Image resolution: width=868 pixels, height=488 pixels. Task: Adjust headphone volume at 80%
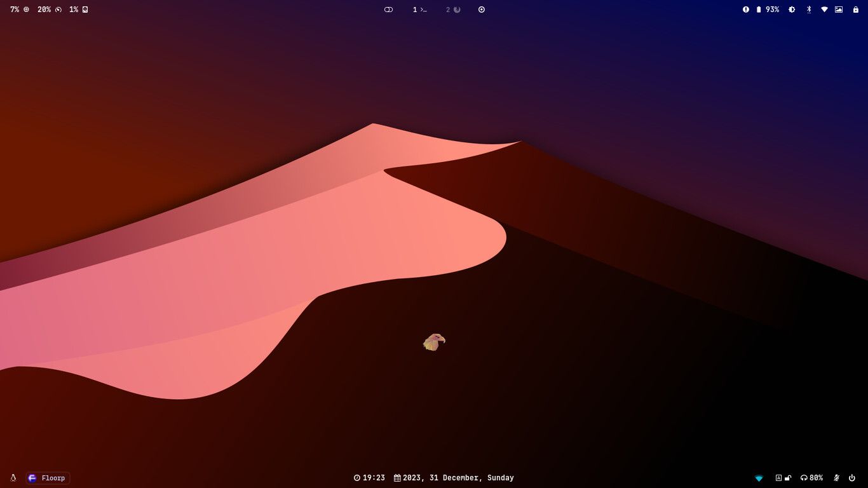coord(810,478)
